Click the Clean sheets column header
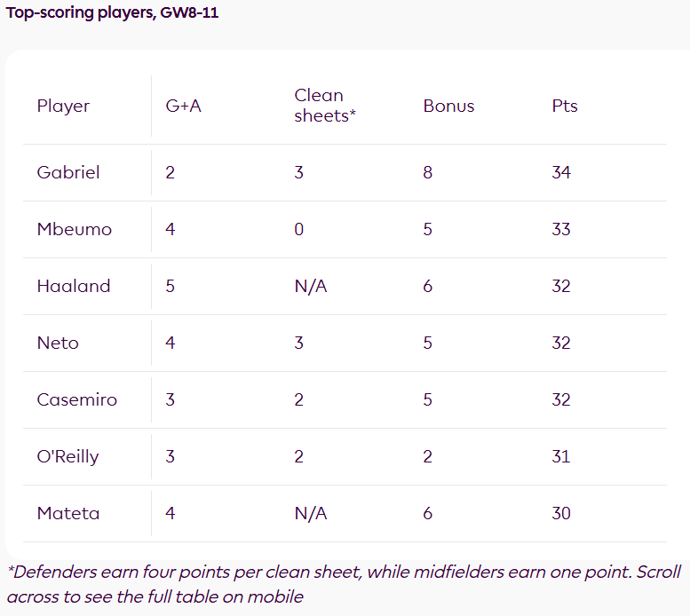This screenshot has height=616, width=690. coord(325,106)
